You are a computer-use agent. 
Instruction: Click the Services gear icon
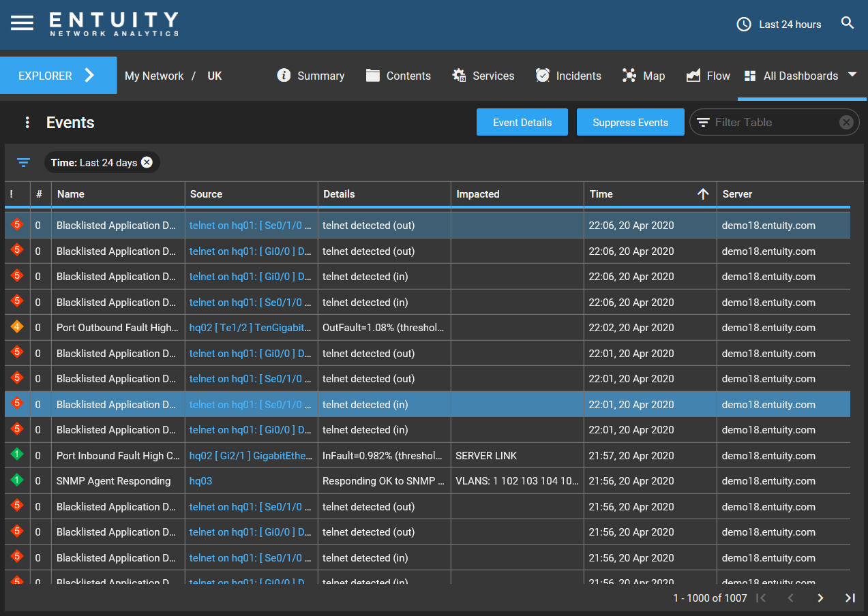(x=459, y=75)
